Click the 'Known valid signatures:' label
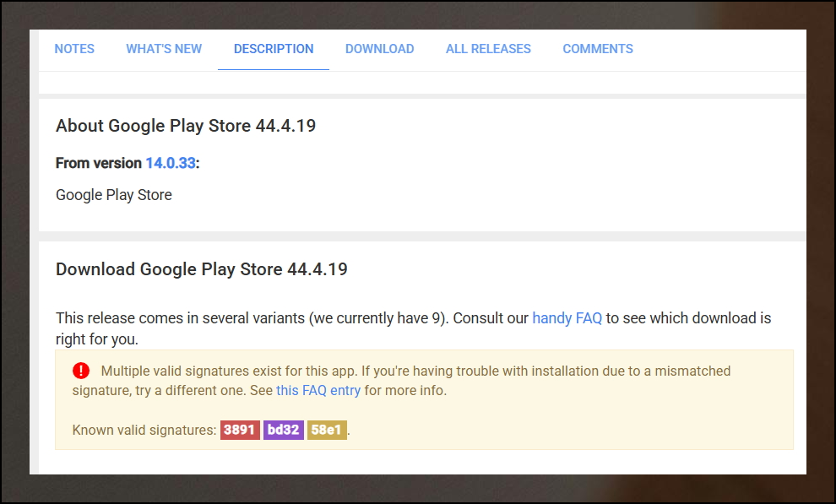This screenshot has width=836, height=504. (144, 431)
